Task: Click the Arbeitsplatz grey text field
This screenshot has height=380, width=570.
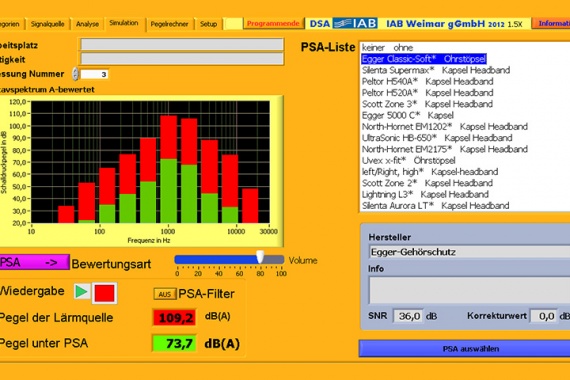Action: pos(182,45)
